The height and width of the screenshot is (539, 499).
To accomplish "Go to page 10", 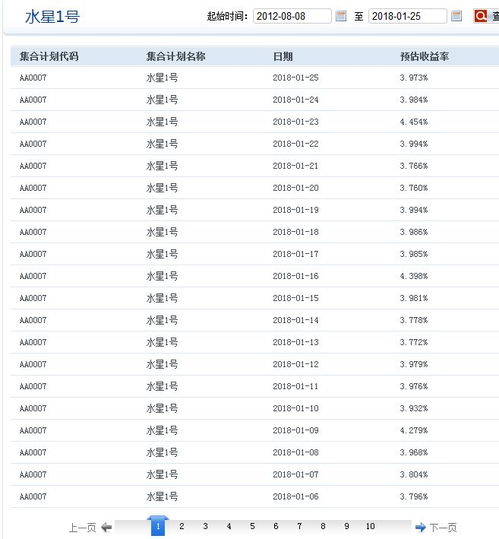I will coord(370,526).
